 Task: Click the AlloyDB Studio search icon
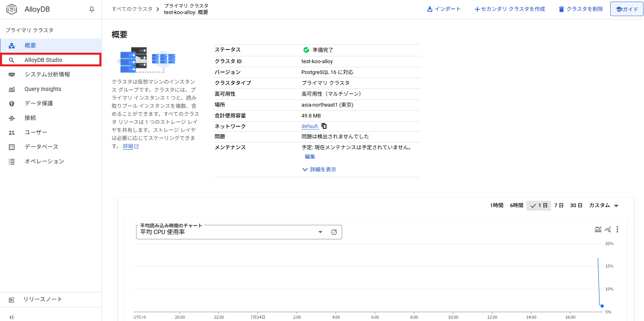12,60
